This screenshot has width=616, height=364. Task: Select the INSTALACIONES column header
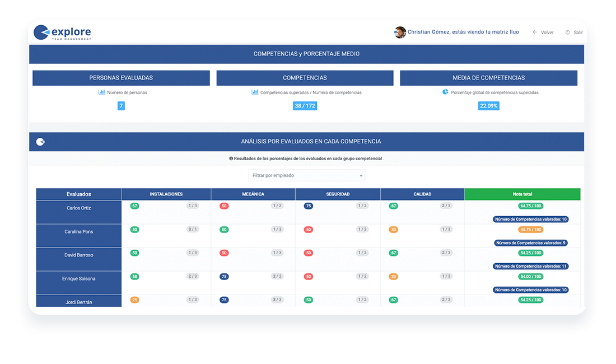click(166, 194)
